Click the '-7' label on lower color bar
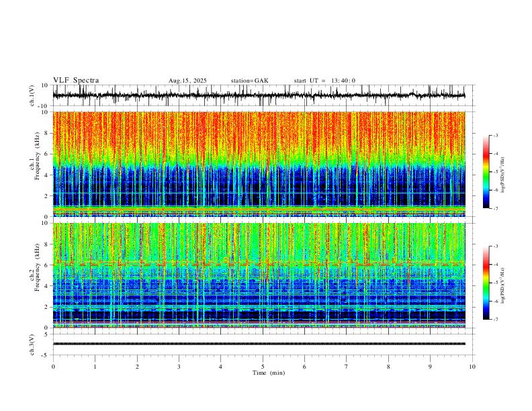Screen dimensions: 532x411 [x=496, y=320]
